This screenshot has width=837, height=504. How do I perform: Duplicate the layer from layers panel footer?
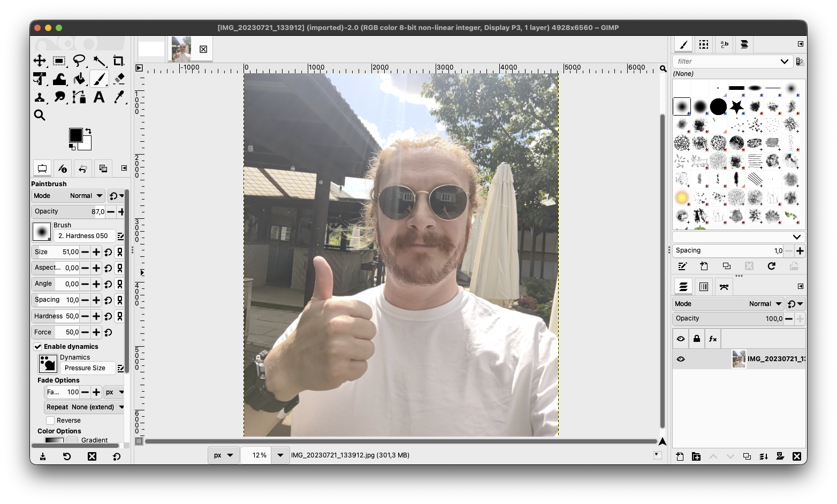click(747, 456)
